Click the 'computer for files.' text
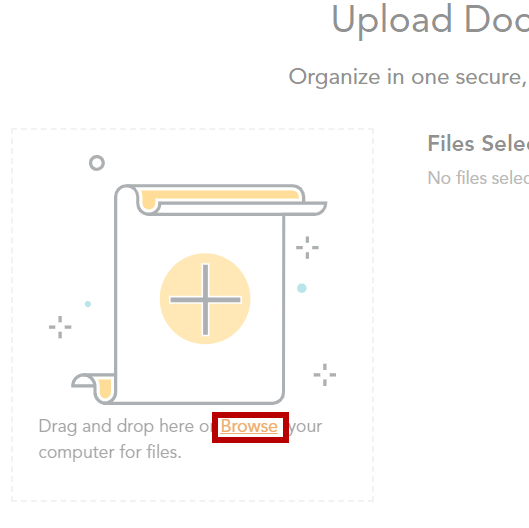Screen dimensions: 529x528 coord(110,452)
